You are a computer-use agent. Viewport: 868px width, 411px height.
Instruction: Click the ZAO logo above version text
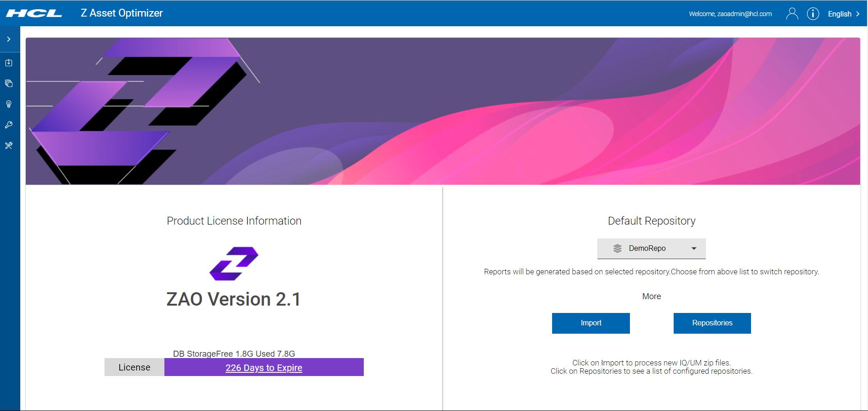point(234,264)
